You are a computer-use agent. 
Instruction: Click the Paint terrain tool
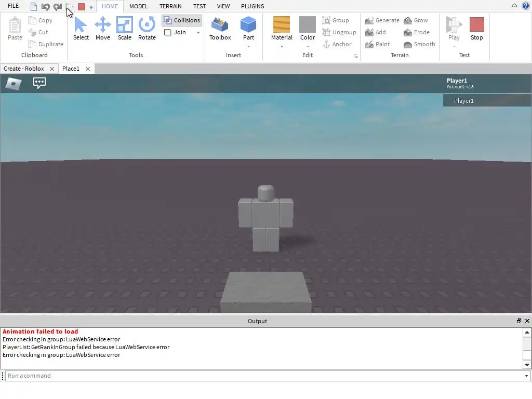point(378,44)
